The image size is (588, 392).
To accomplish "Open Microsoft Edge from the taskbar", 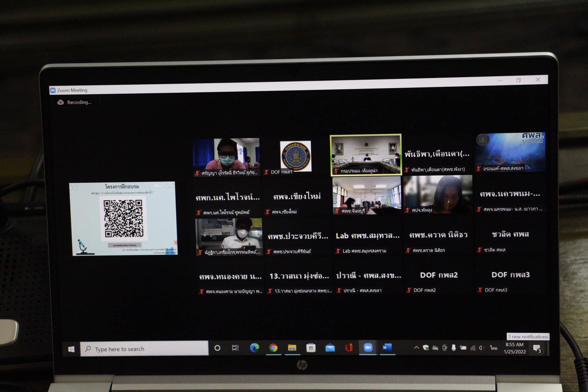I will [x=254, y=348].
